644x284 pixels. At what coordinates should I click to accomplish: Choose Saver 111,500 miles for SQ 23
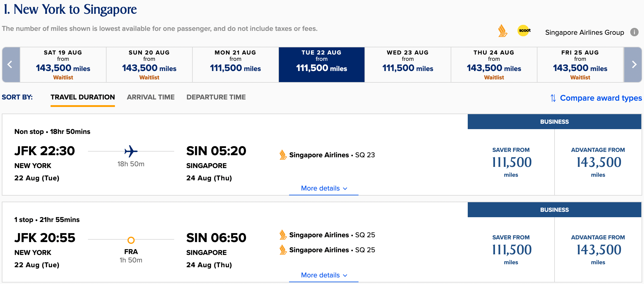pos(511,162)
